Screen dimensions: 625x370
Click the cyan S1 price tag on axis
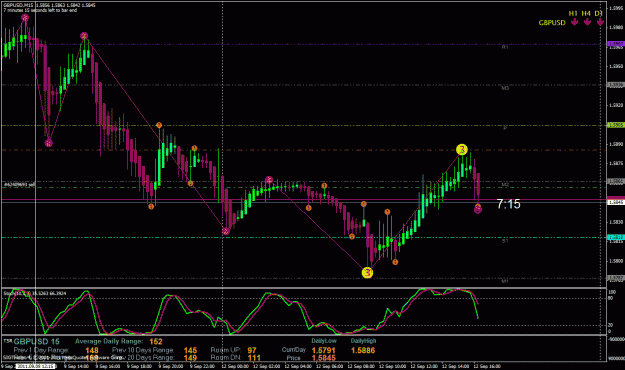616,237
